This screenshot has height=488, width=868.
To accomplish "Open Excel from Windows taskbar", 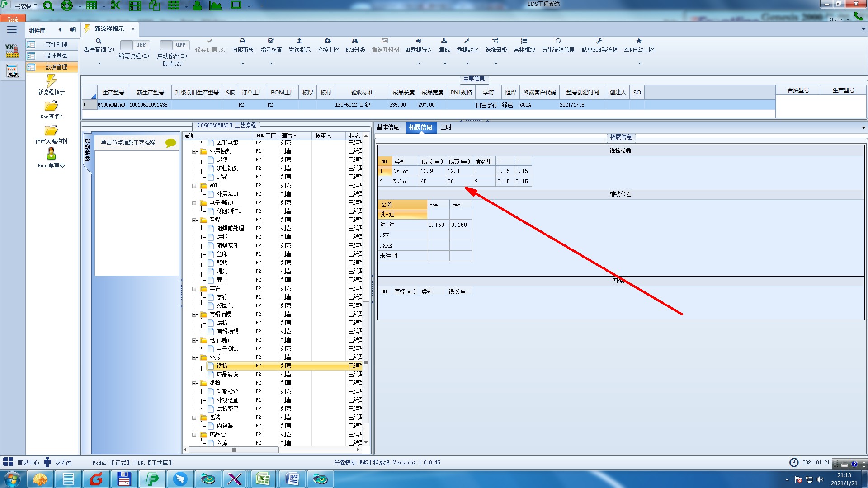I will [x=263, y=479].
